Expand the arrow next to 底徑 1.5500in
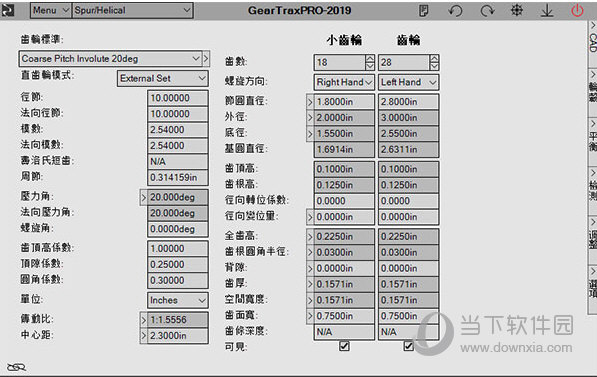The image size is (597, 377). coord(310,134)
